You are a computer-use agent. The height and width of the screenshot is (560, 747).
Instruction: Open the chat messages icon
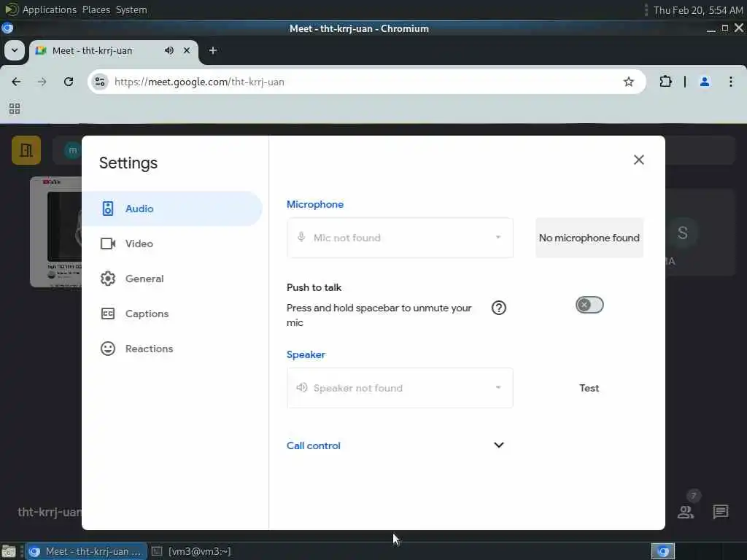(720, 512)
